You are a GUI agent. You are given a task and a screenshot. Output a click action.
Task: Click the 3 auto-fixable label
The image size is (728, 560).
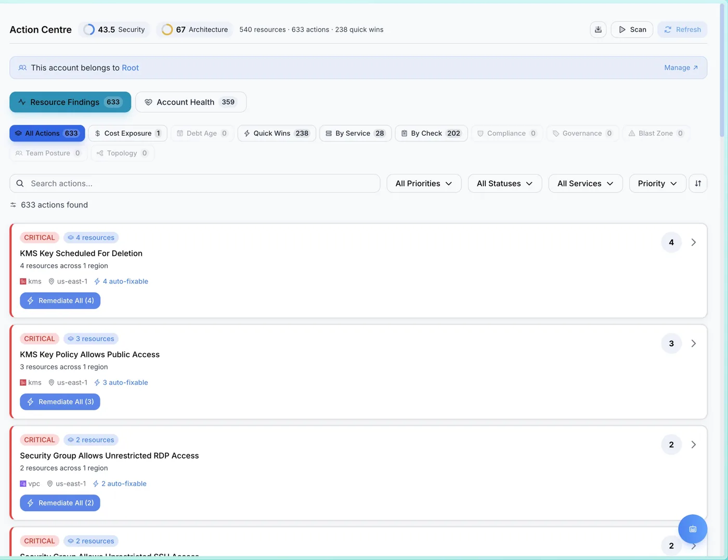[125, 383]
